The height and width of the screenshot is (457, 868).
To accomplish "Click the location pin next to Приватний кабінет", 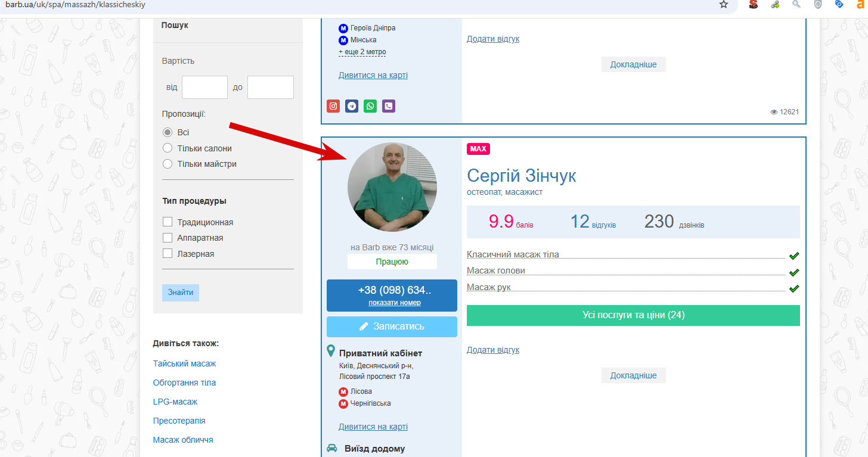I will point(331,351).
